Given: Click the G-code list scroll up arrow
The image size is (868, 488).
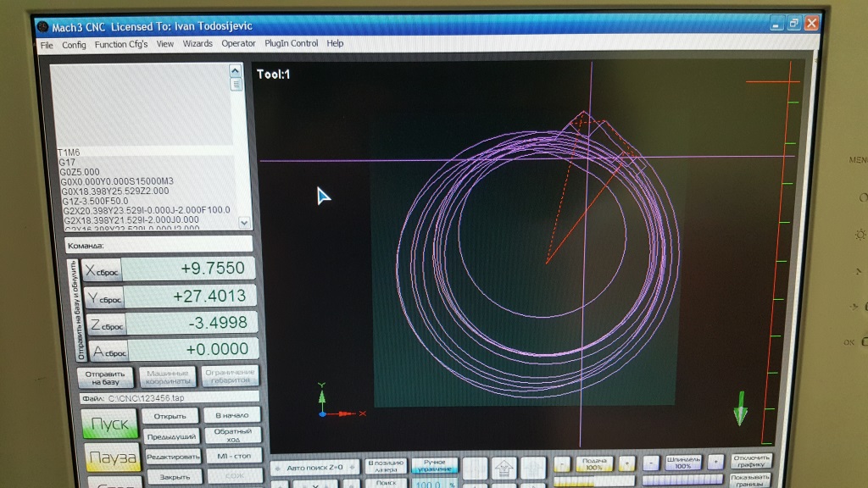Looking at the screenshot, I should point(236,71).
